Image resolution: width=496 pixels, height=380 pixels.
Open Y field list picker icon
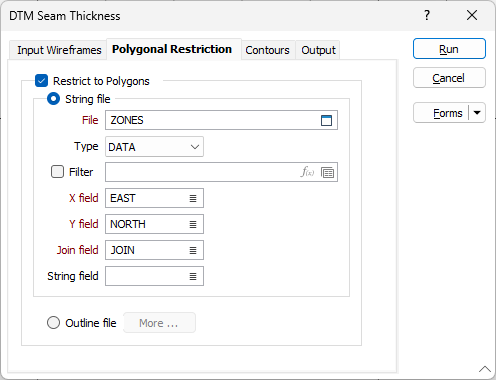tap(193, 224)
